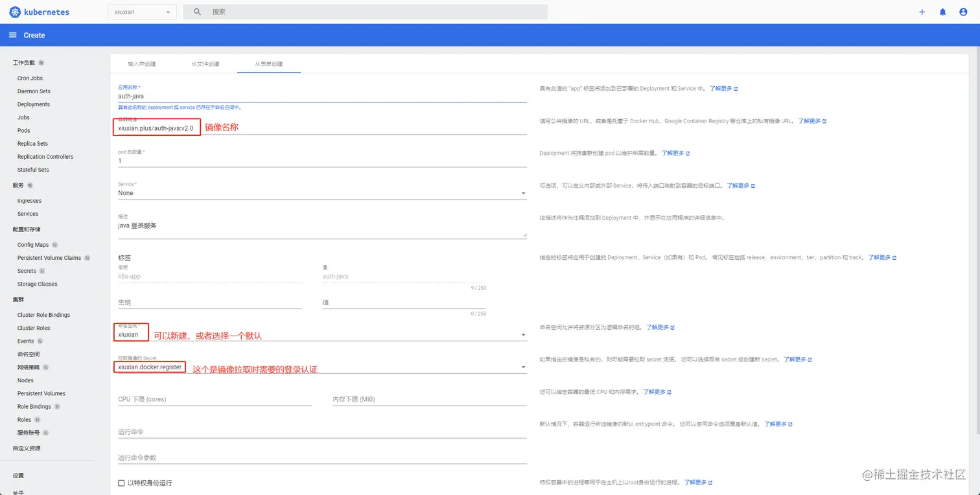
Task: Edit the 应用名称 field auth-java
Action: click(322, 96)
